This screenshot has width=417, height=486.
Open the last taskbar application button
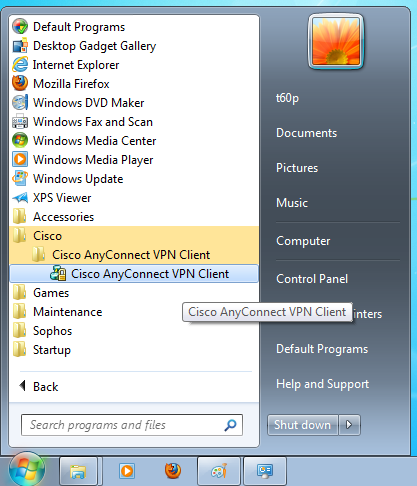[265, 471]
